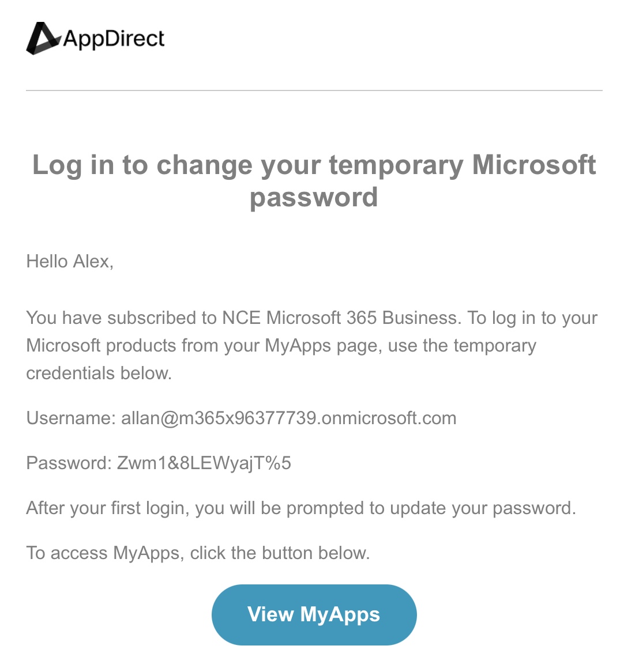Click the 'To access MyApps' instruction line
Screen dimensions: 624x672
coord(198,553)
